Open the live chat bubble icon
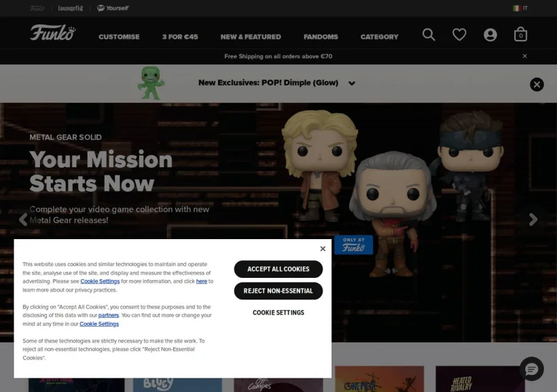The height and width of the screenshot is (392, 557). pos(532,370)
